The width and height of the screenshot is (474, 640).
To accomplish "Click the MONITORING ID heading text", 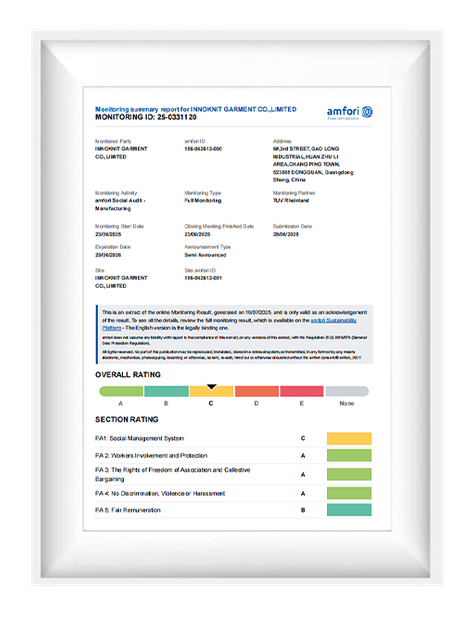I will tap(146, 117).
